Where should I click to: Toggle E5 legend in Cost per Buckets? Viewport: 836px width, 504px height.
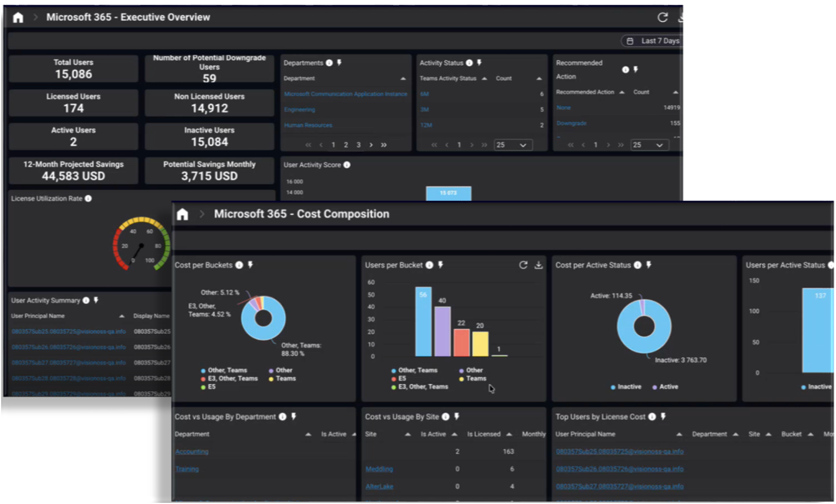(x=209, y=387)
